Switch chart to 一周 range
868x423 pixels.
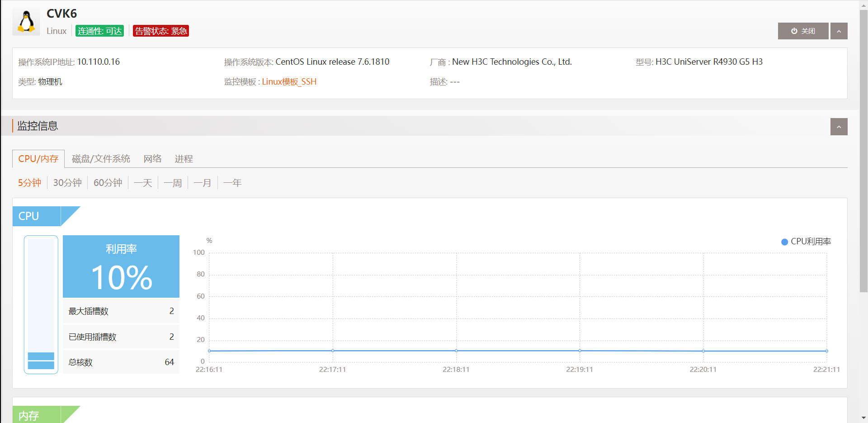[173, 183]
